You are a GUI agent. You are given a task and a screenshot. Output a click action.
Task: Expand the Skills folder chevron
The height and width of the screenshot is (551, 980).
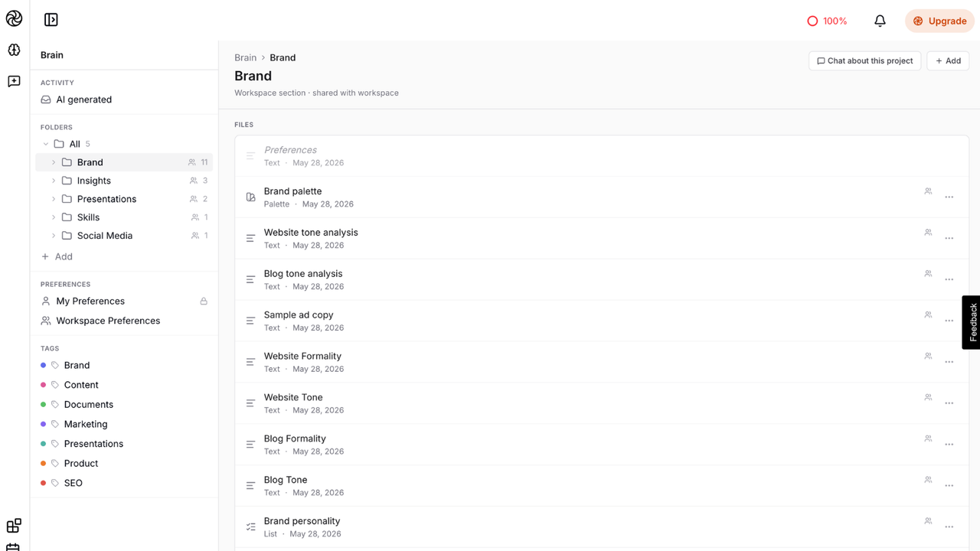pyautogui.click(x=54, y=217)
